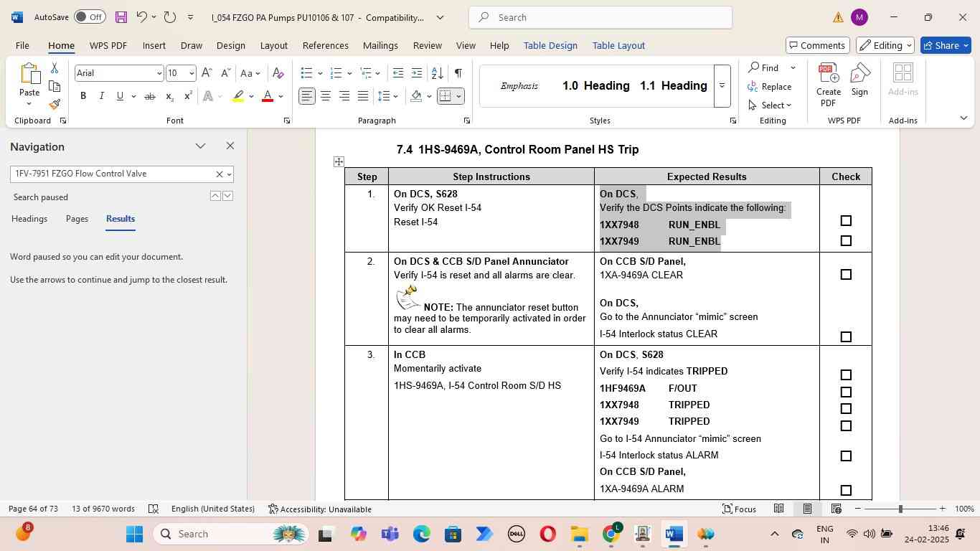Image resolution: width=980 pixels, height=551 pixels.
Task: Increase font size with Grow Font
Action: coord(207,73)
